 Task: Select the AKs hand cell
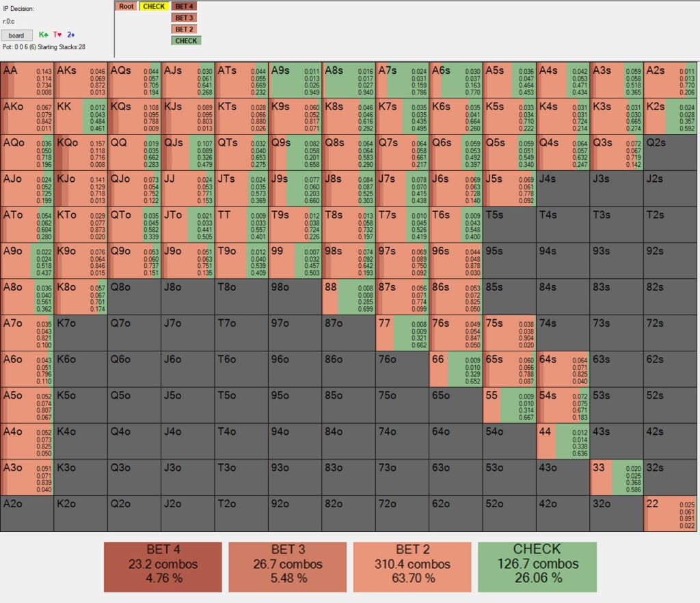point(81,80)
